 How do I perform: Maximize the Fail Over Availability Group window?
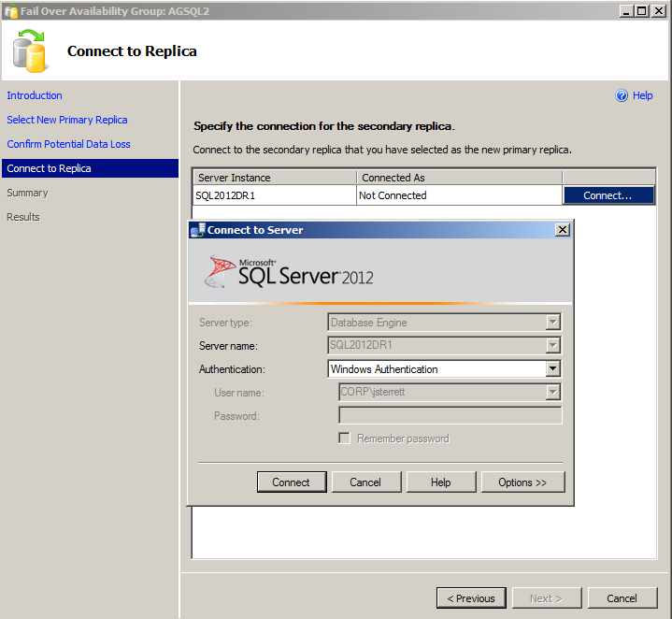pyautogui.click(x=642, y=10)
